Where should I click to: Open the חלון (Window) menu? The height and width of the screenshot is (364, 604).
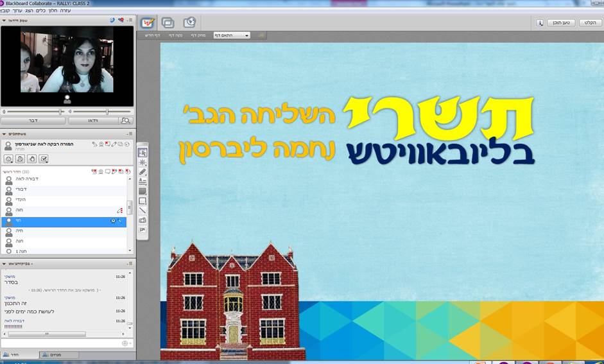[x=53, y=10]
